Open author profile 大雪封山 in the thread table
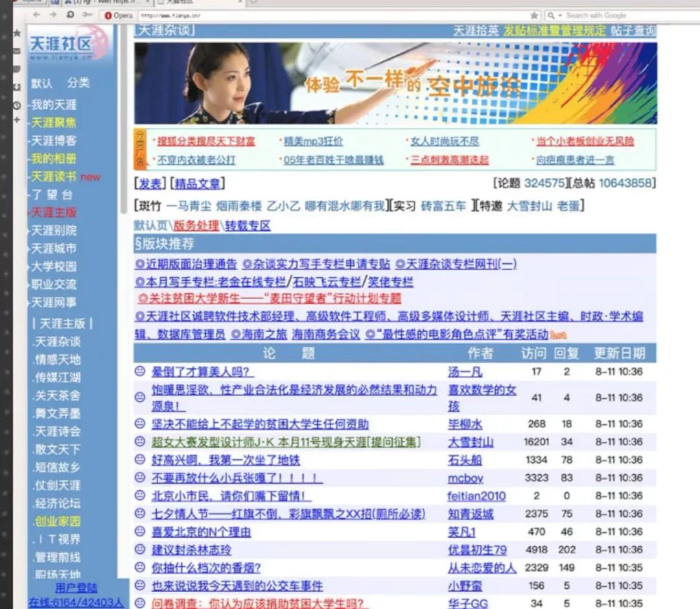 pos(471,442)
